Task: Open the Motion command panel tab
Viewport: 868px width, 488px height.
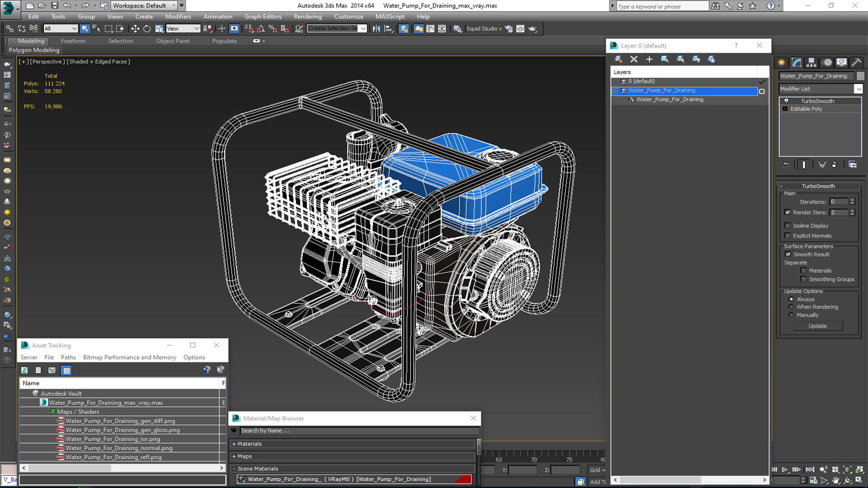Action: pos(826,62)
